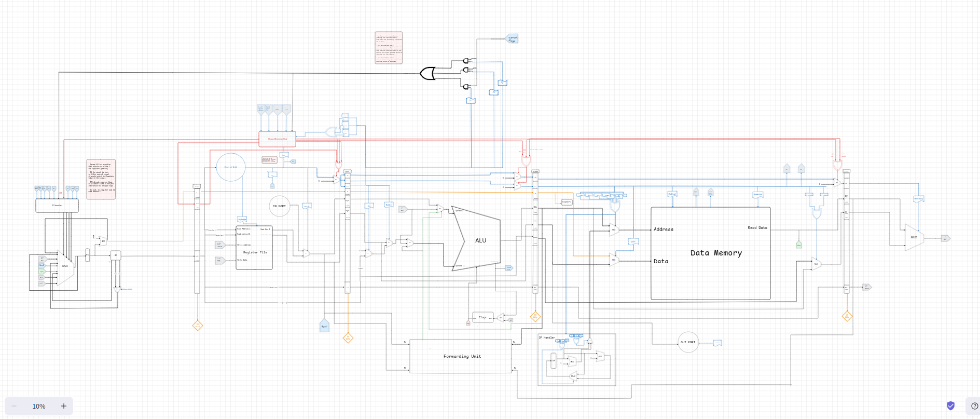Click the encryption shield icon
This screenshot has width=980, height=419.
(950, 406)
